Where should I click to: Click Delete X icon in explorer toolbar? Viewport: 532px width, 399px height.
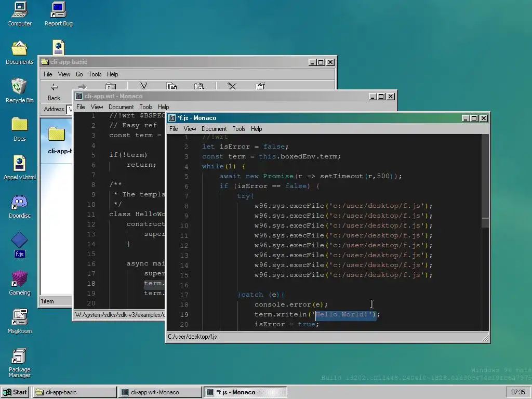232,86
